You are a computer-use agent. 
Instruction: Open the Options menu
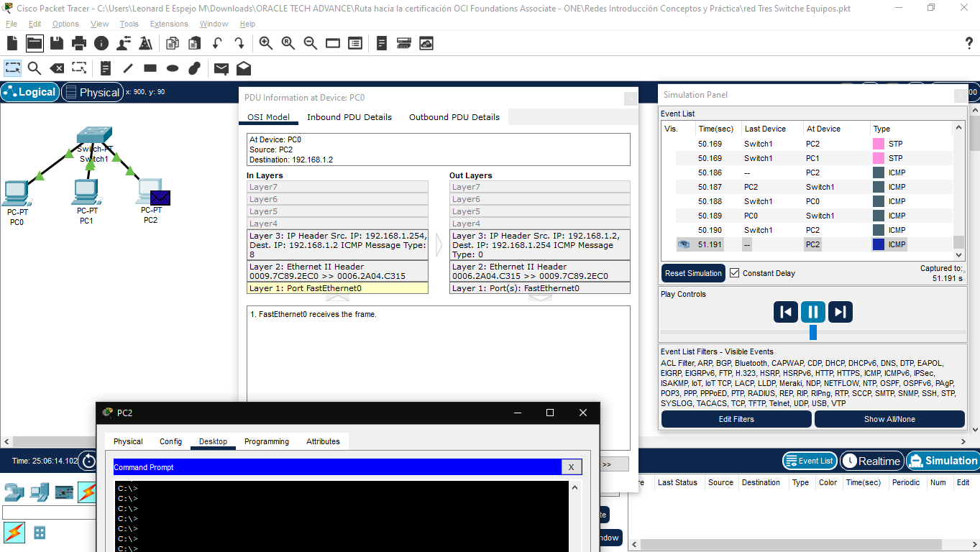pyautogui.click(x=65, y=24)
